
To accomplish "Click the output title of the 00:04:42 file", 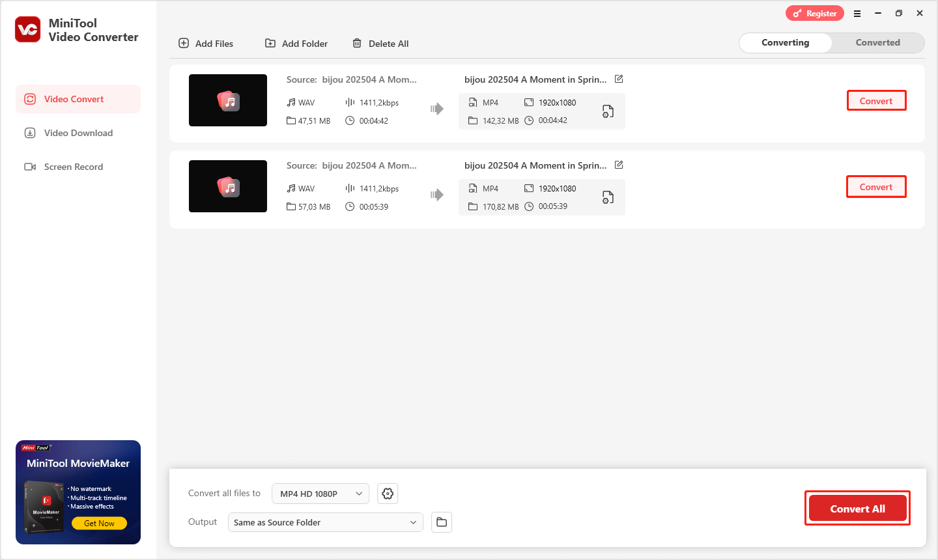I will tap(535, 79).
